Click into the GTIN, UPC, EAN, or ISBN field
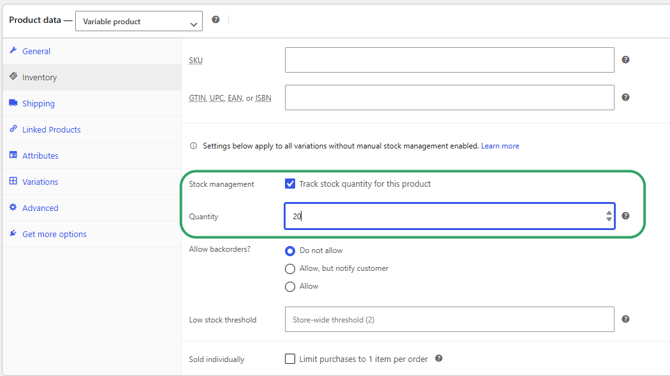 coord(450,97)
